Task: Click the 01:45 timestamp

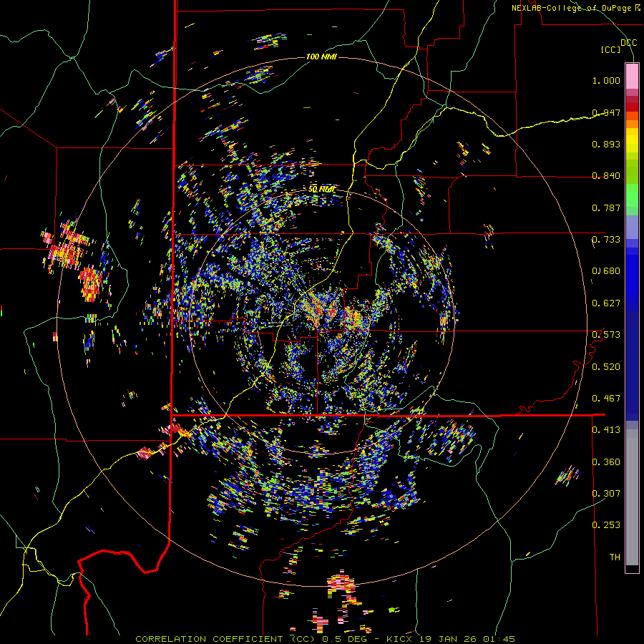Action: pos(499,639)
